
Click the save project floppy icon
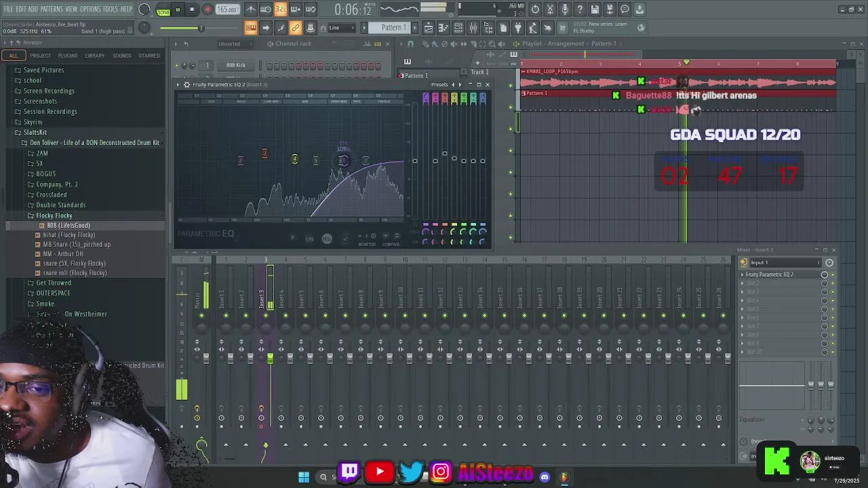pos(595,9)
